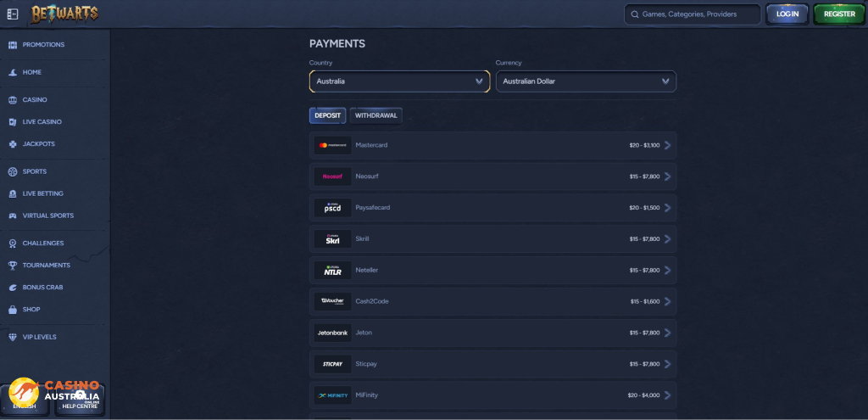This screenshot has height=420, width=868.
Task: Click the Virtual Sports gamepad icon
Action: 13,216
